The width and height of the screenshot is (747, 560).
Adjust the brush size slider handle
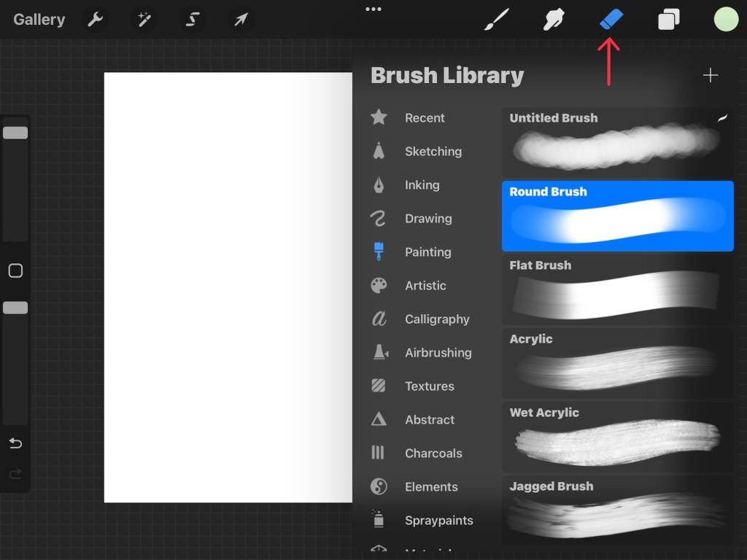click(15, 133)
